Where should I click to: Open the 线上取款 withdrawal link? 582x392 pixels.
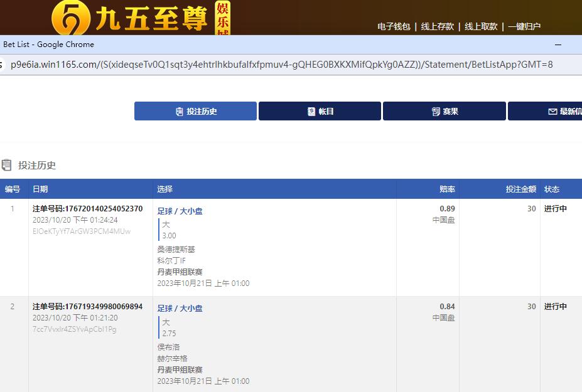point(481,26)
